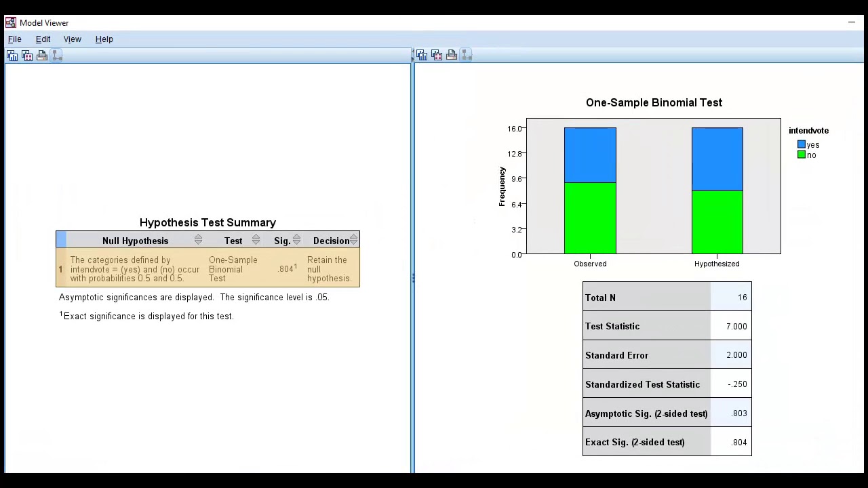Sort by Test column arrows
This screenshot has height=488, width=868.
point(256,240)
